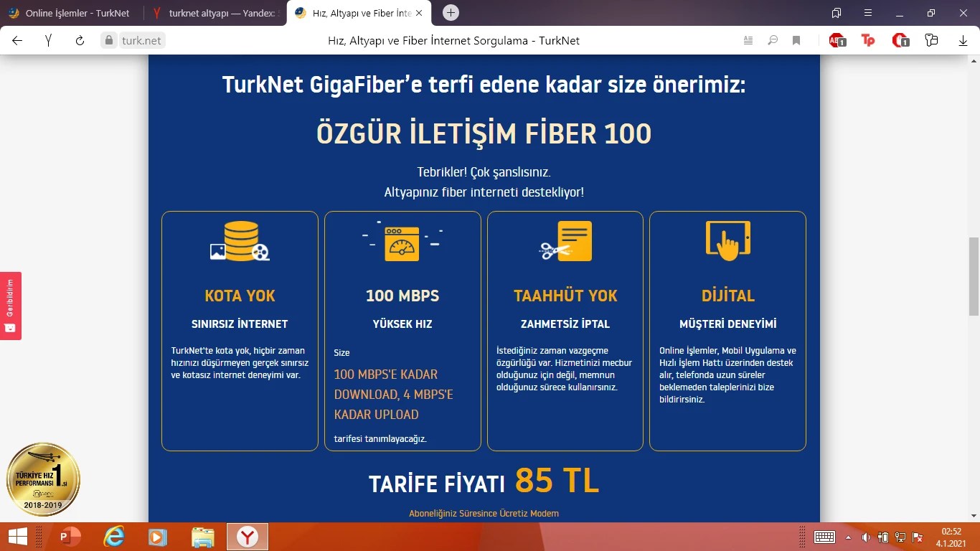
Task: Close the Hız, Altyapı ve Fiber tab
Action: click(x=419, y=13)
